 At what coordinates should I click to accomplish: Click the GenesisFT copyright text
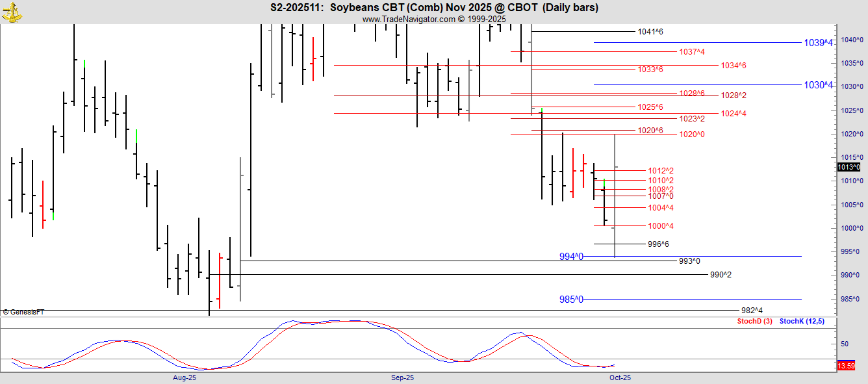(x=23, y=313)
